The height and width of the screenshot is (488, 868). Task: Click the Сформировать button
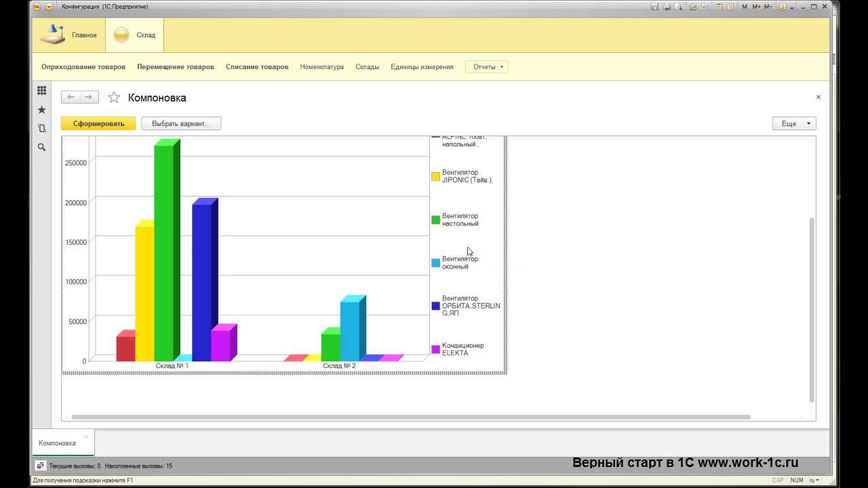point(98,123)
